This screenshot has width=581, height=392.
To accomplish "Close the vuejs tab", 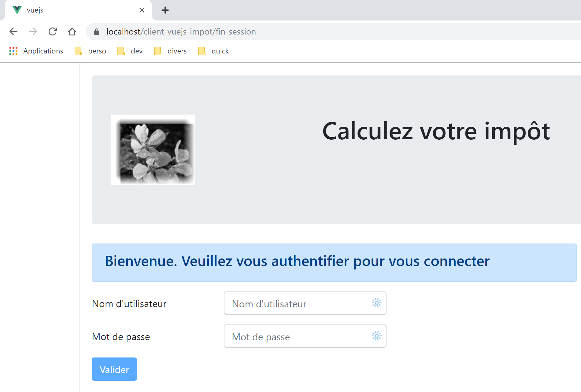I will pos(142,10).
